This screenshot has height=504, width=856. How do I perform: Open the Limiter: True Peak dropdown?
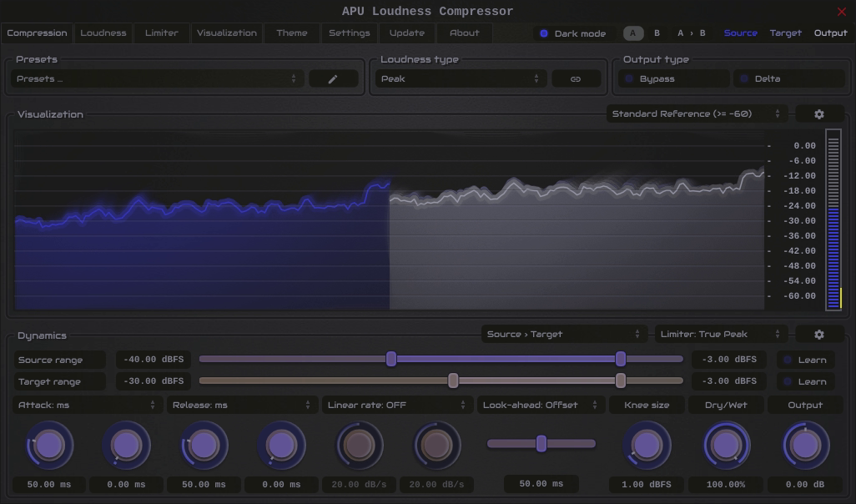tap(721, 334)
